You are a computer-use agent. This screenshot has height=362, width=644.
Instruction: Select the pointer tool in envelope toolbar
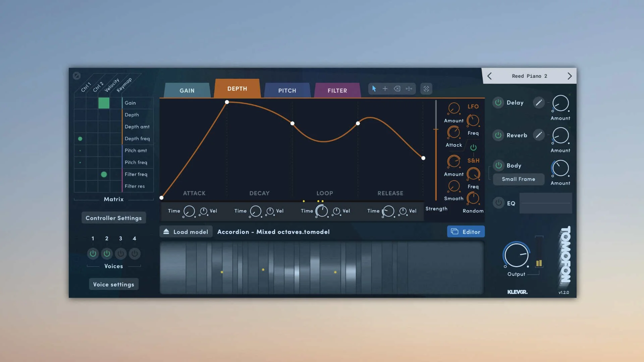pyautogui.click(x=374, y=88)
